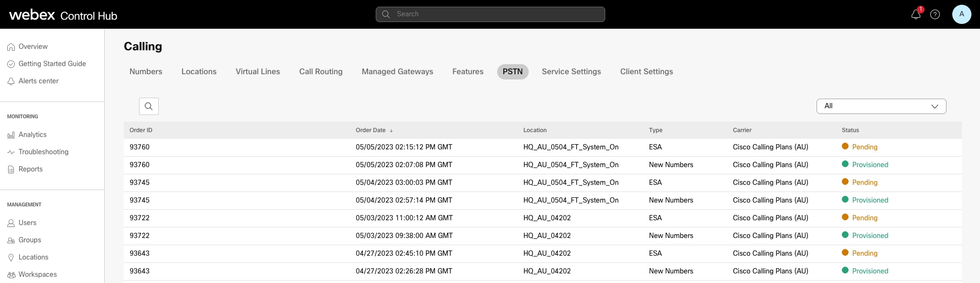The height and width of the screenshot is (283, 980).
Task: Open the Call Routing tab
Action: point(321,72)
